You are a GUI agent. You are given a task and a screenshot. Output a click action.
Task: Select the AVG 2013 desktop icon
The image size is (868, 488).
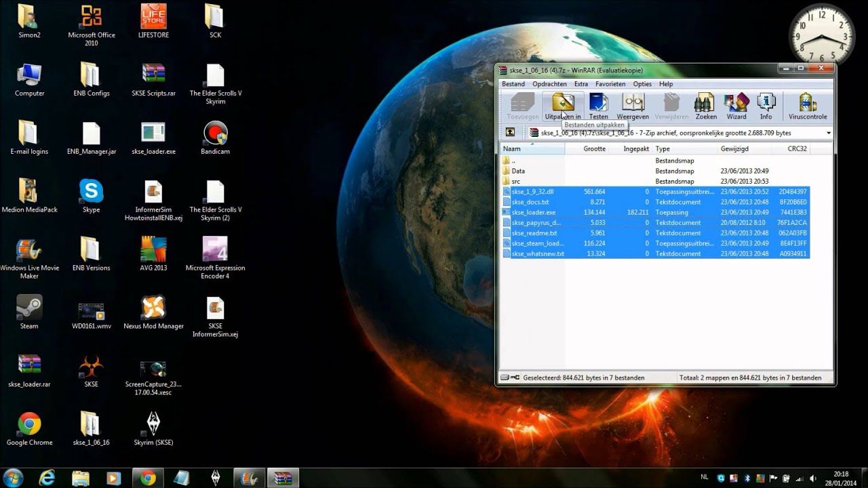(154, 254)
